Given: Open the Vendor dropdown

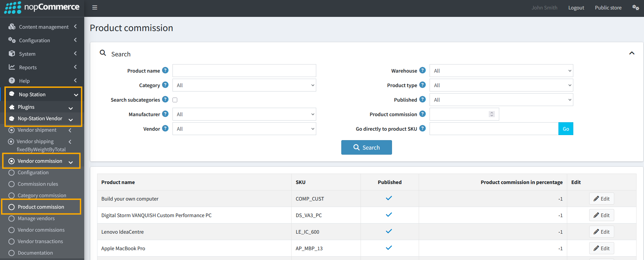Looking at the screenshot, I should tap(244, 129).
